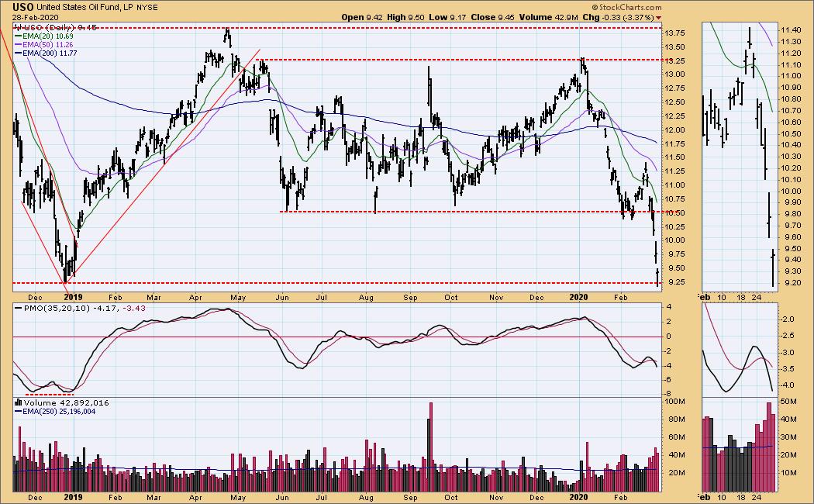This screenshot has width=814, height=504.
Task: Click the 30M zoom volume axis label
Action: click(789, 437)
